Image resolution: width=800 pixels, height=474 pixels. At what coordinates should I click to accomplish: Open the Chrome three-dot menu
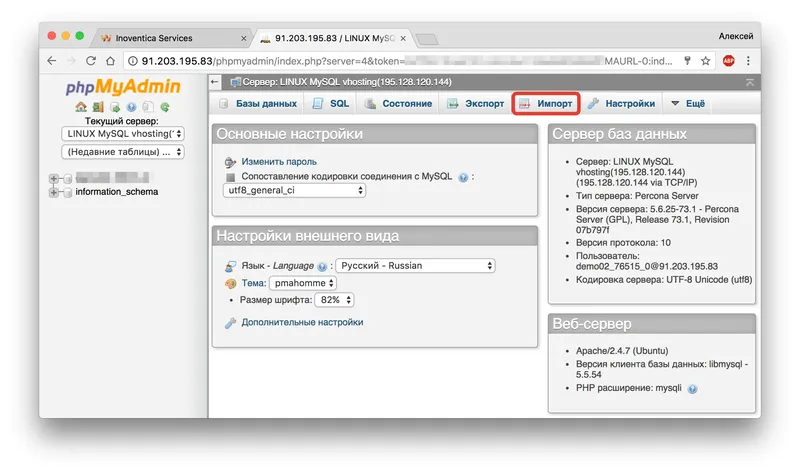[x=748, y=61]
